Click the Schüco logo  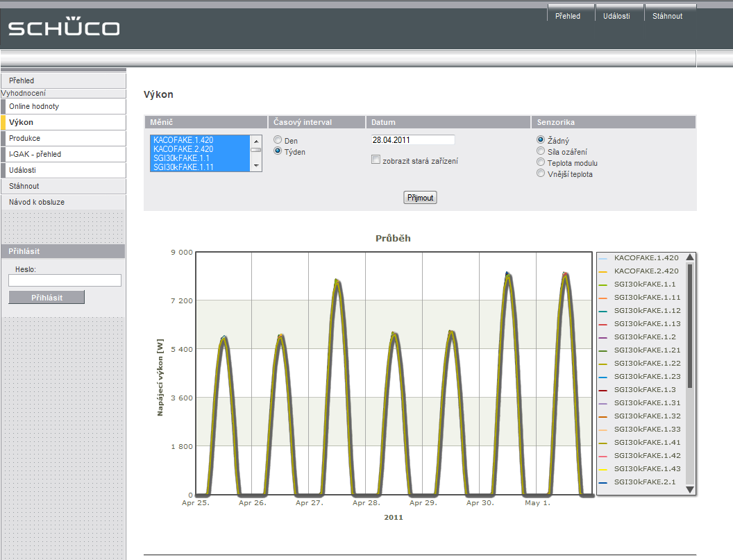point(64,26)
